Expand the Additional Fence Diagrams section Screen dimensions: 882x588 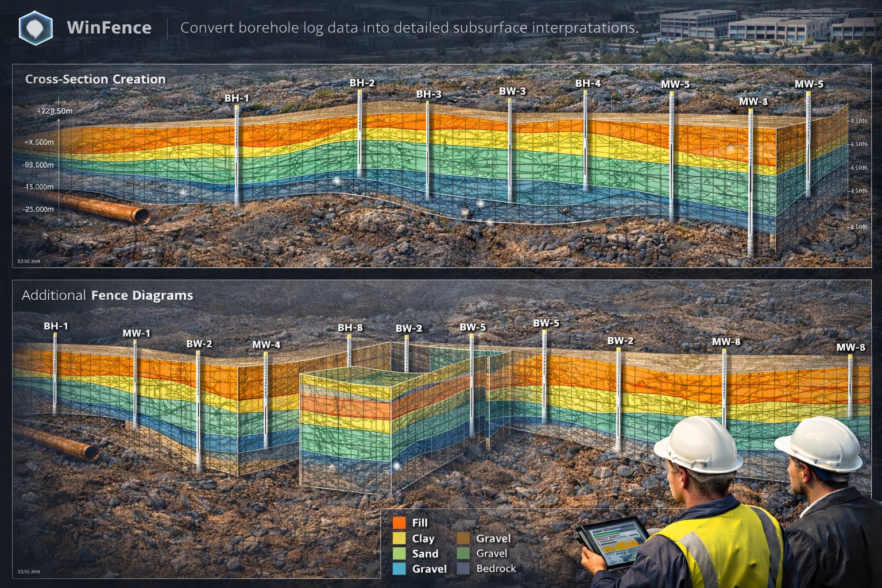click(x=107, y=296)
